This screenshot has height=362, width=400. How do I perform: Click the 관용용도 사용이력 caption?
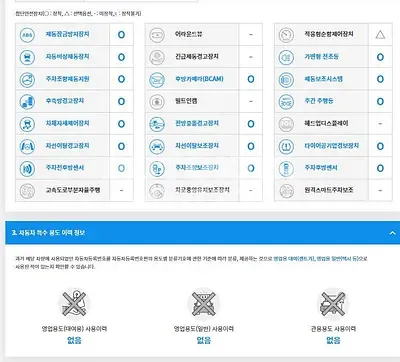coord(333,329)
